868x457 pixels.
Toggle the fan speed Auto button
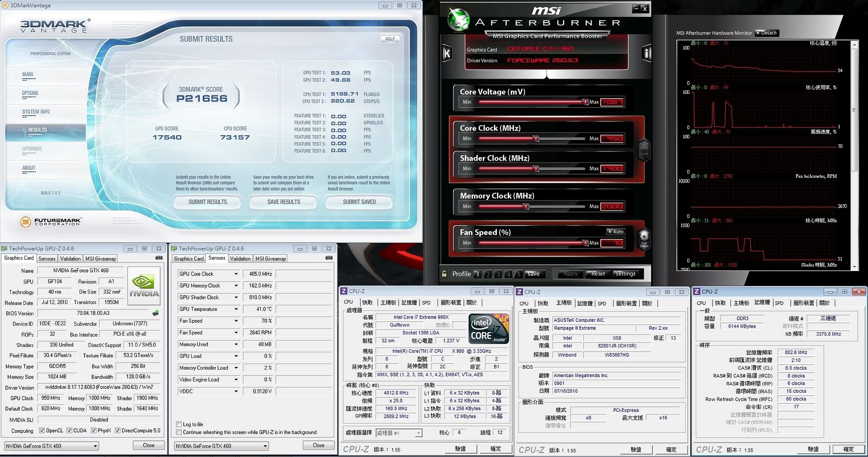click(616, 232)
